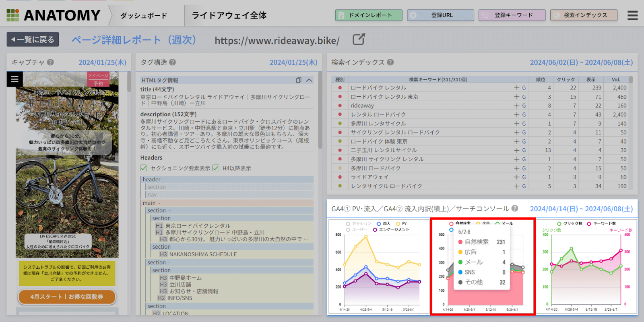Click plus icon for 多摩川 ロードバイク row
Image resolution: width=644 pixels, height=322 pixels.
tap(516, 168)
